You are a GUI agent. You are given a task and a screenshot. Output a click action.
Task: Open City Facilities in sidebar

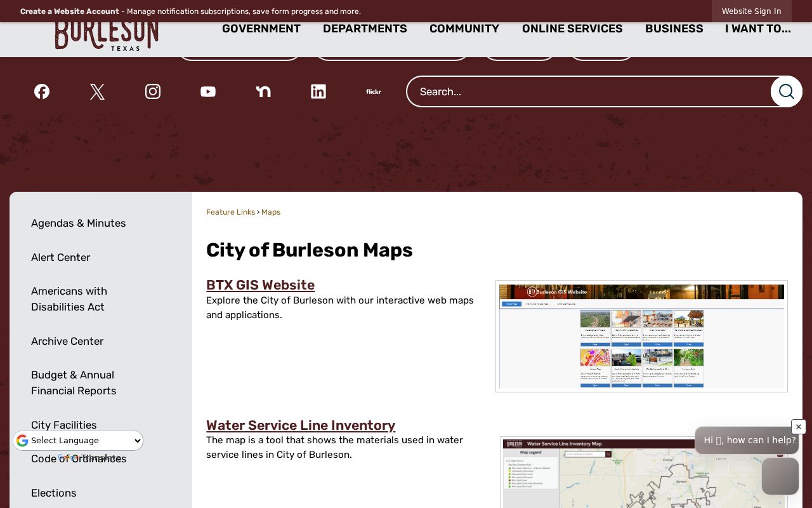pos(64,425)
